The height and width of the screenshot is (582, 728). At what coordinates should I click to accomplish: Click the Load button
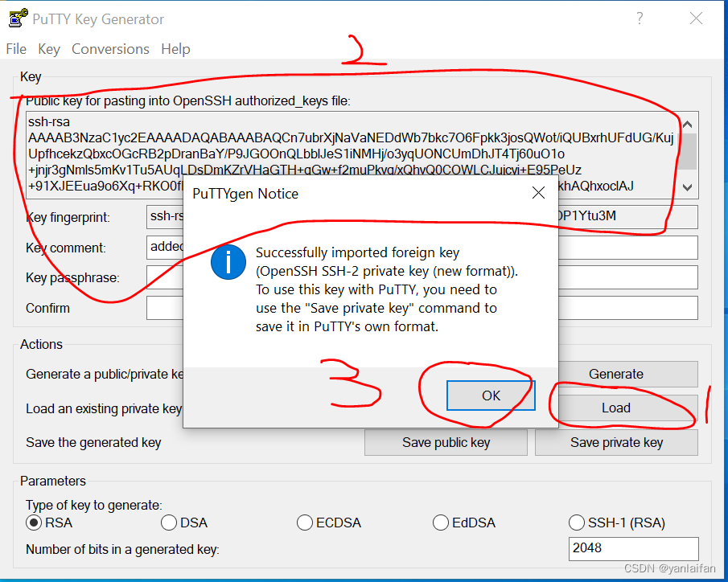[615, 408]
